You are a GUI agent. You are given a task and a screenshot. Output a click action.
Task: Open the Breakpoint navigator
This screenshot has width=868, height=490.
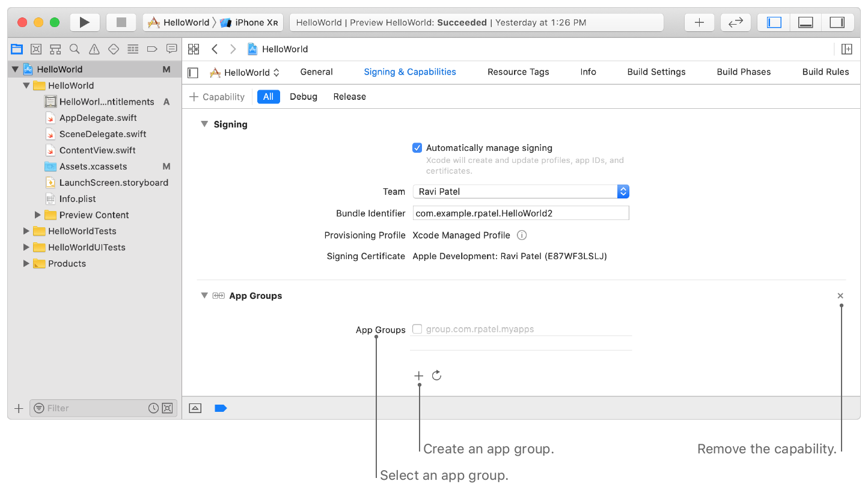[152, 49]
